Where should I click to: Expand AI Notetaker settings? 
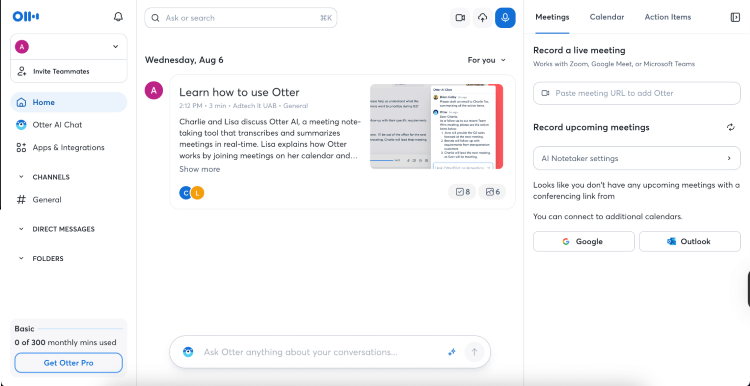(637, 158)
